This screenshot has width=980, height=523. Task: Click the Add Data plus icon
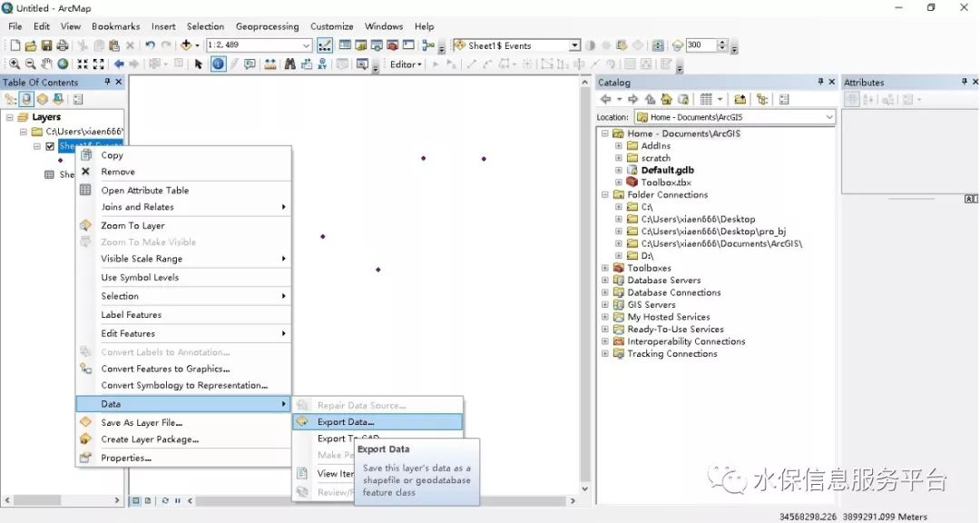(x=186, y=45)
